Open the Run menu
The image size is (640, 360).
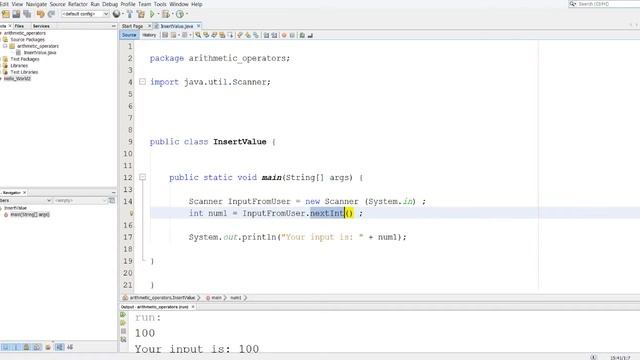(x=95, y=4)
